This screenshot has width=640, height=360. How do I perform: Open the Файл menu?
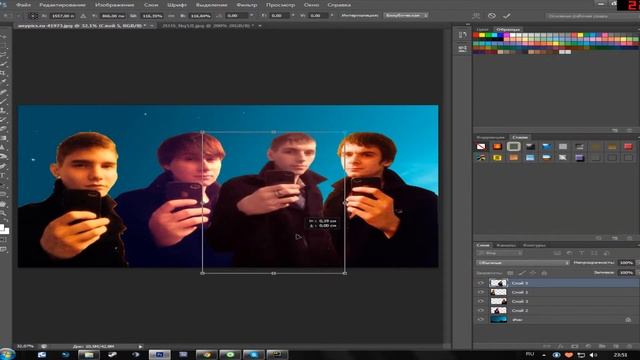tap(23, 5)
